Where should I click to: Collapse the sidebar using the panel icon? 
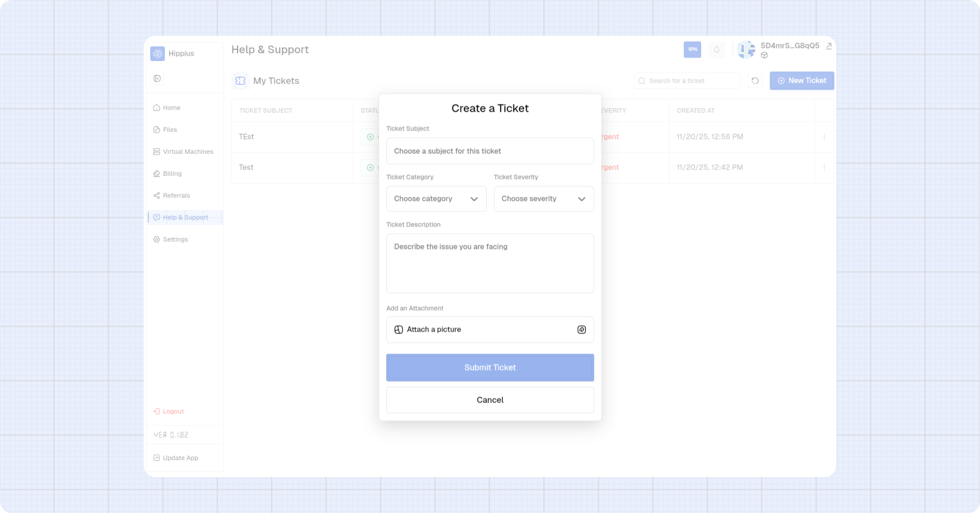(157, 78)
